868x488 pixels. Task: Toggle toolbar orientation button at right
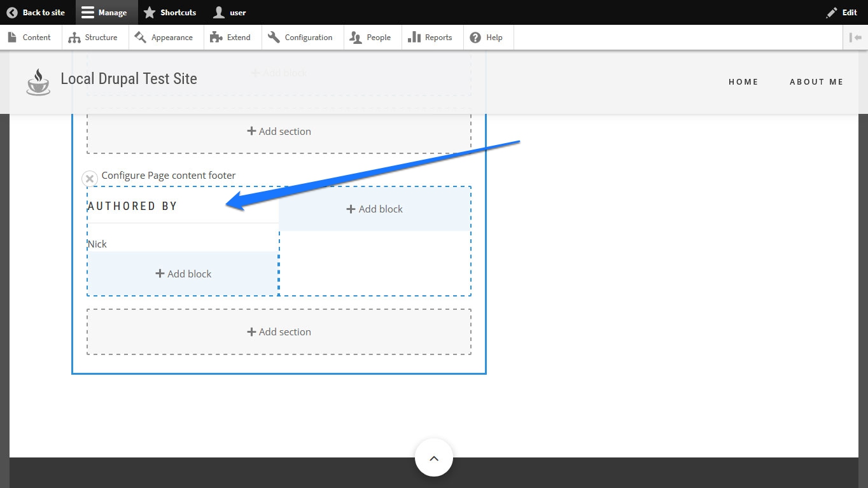pyautogui.click(x=855, y=38)
